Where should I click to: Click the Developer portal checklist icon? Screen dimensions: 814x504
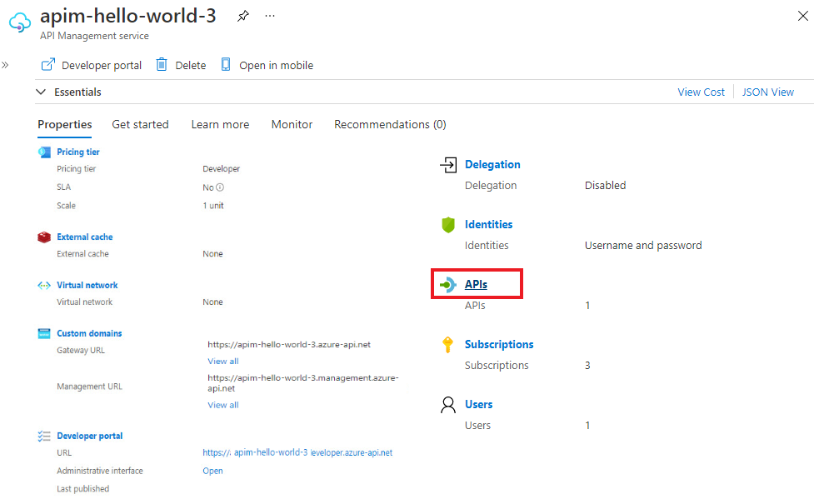[44, 436]
